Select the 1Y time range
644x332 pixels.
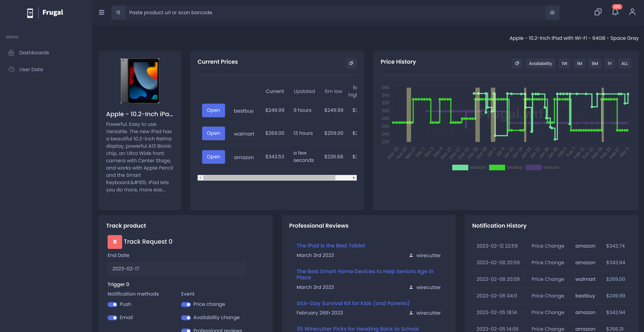click(x=609, y=63)
